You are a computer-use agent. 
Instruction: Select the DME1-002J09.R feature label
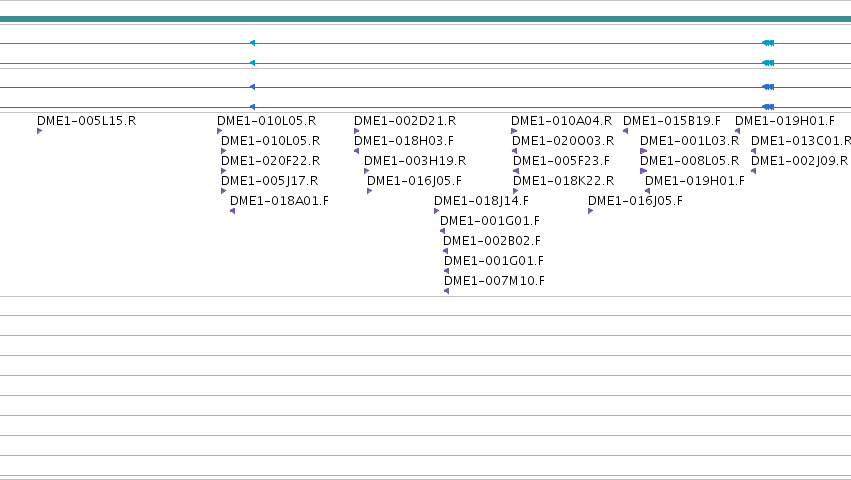tap(799, 161)
